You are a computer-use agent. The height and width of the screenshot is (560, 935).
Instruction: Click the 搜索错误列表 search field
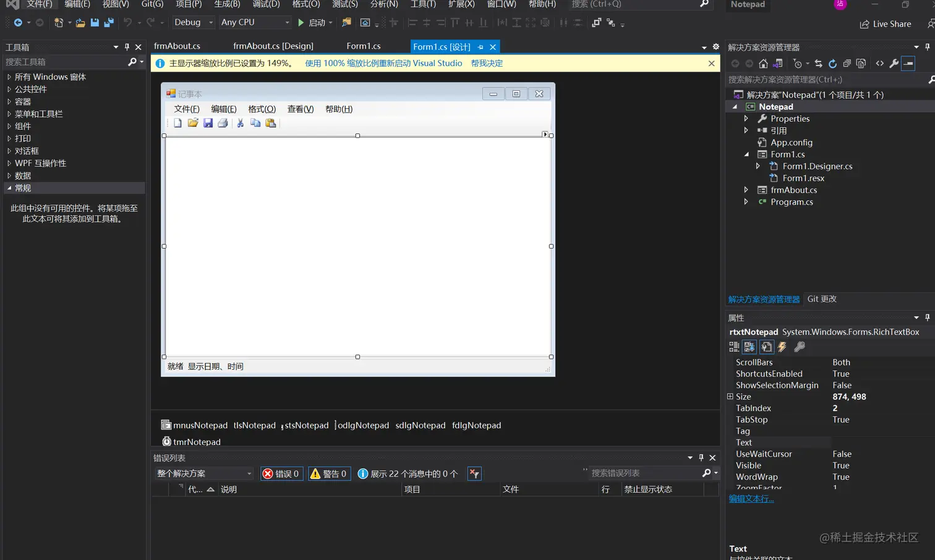644,473
